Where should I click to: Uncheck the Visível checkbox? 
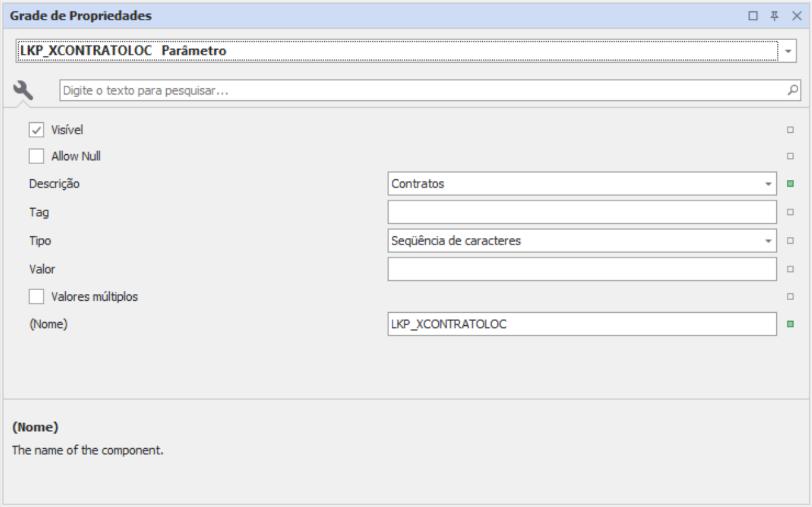click(36, 130)
